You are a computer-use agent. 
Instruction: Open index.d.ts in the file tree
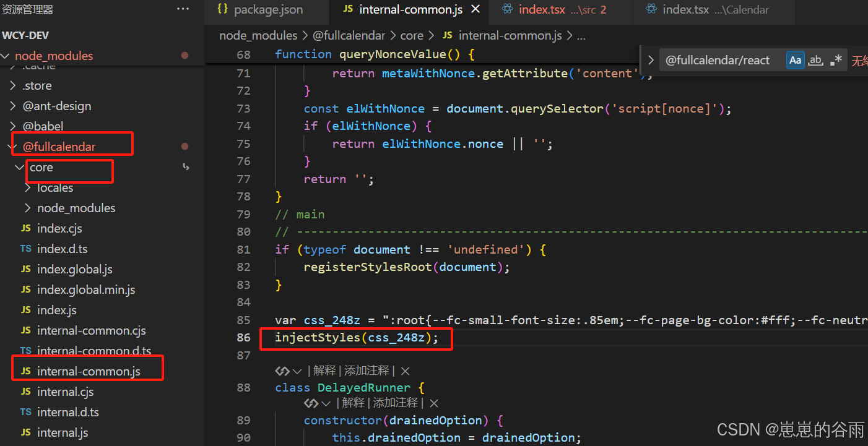[62, 249]
